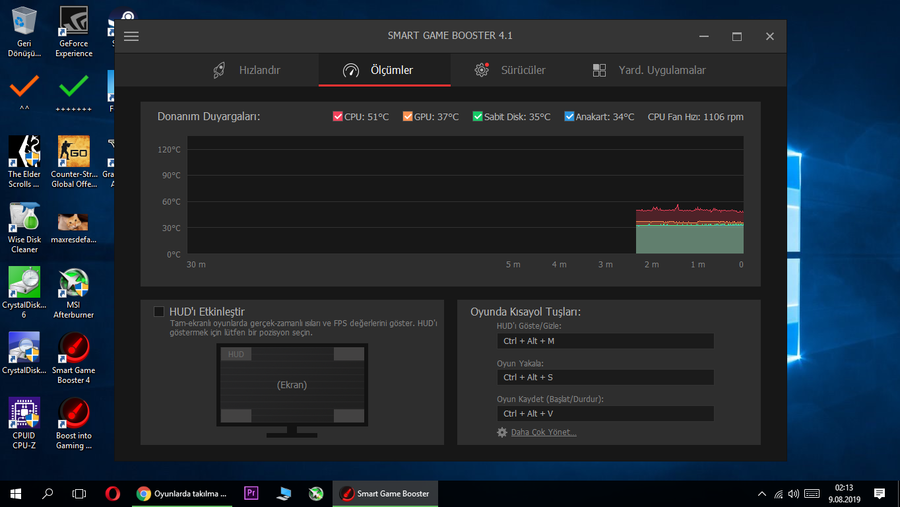Click the touch keyboard tray icon
Screen dimensions: 900x507
pyautogui.click(x=812, y=494)
